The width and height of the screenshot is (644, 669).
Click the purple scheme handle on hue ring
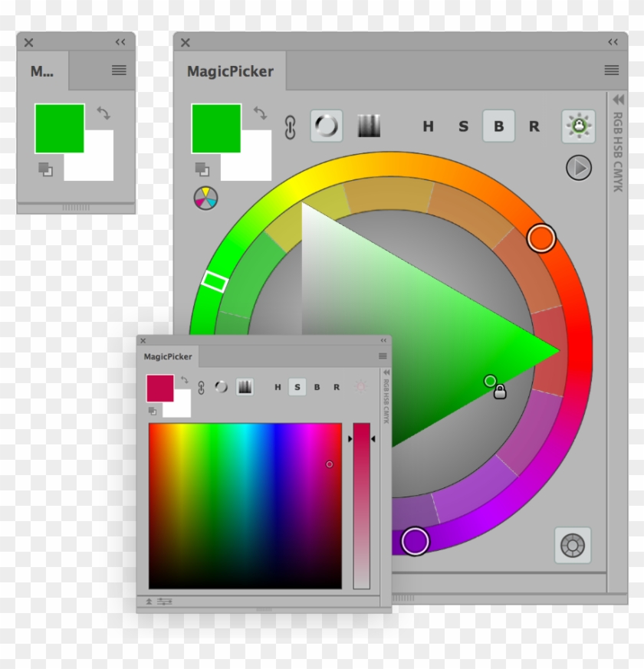[415, 541]
